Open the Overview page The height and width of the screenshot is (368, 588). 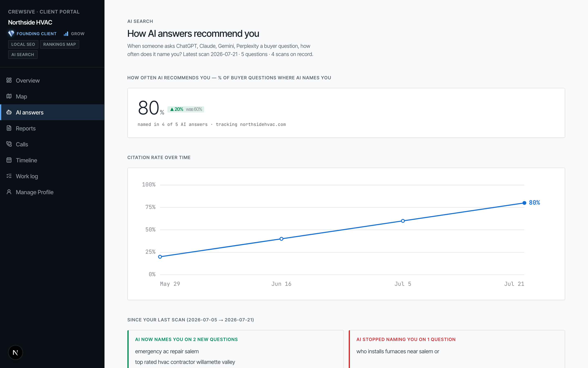click(x=52, y=80)
